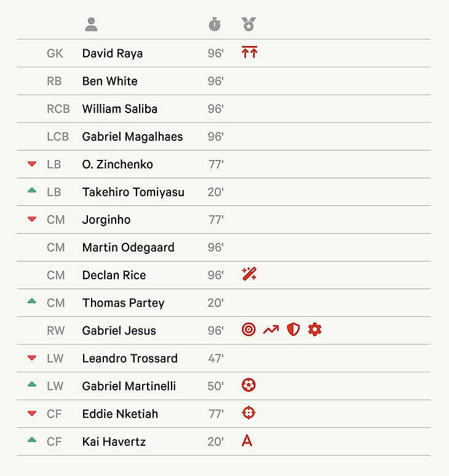
Task: Click Kai Havertz's letter A assist badge
Action: click(247, 440)
